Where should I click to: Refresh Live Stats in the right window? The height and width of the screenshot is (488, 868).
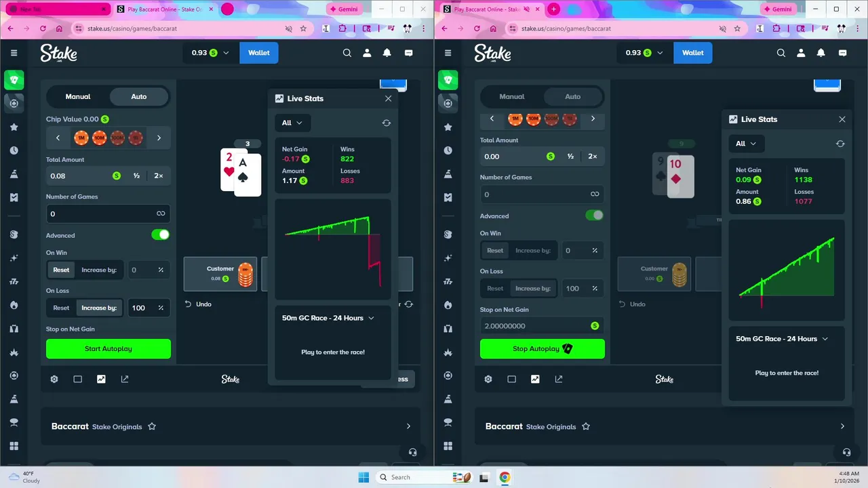point(840,144)
